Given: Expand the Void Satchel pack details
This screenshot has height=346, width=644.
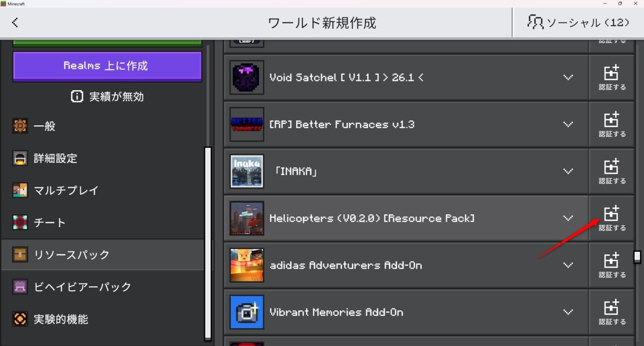Looking at the screenshot, I should point(568,77).
